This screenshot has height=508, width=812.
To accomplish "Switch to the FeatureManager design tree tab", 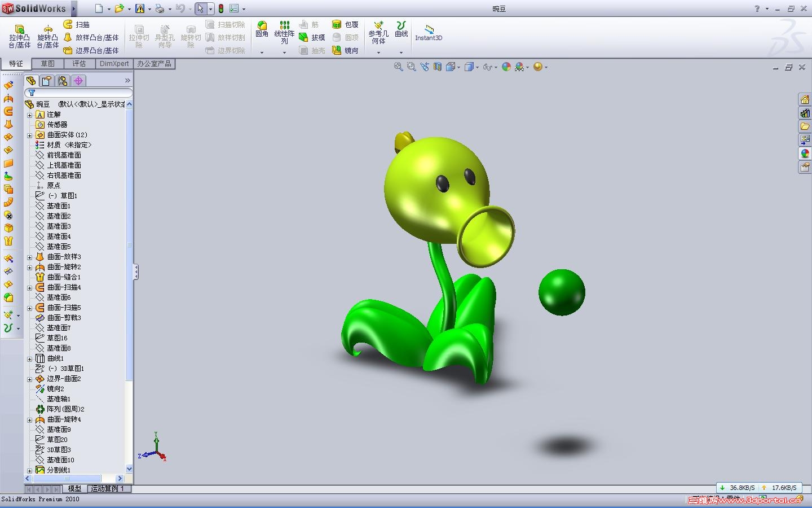I will 31,81.
